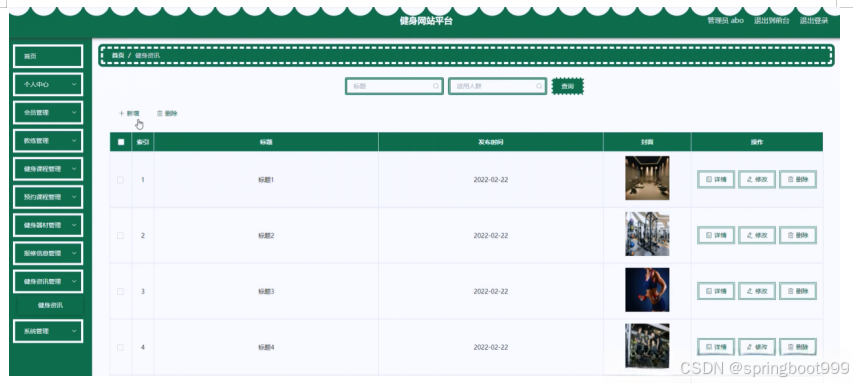Click the 发布时间 column header
Screen dimensions: 853x383
coord(491,142)
